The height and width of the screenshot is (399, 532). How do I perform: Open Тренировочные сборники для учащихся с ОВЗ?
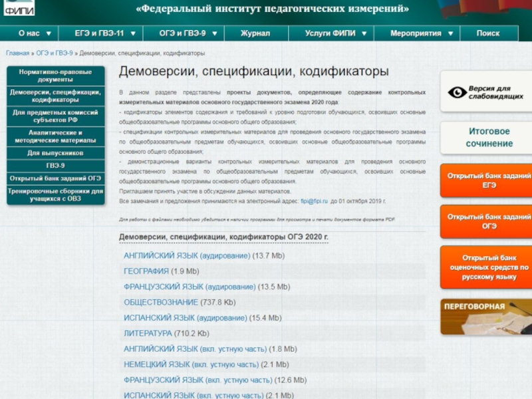[56, 195]
